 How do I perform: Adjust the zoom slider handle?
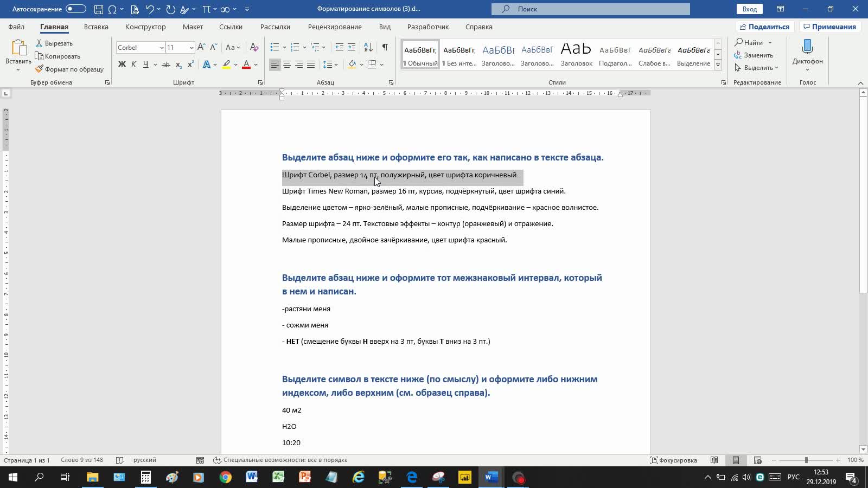click(x=806, y=460)
